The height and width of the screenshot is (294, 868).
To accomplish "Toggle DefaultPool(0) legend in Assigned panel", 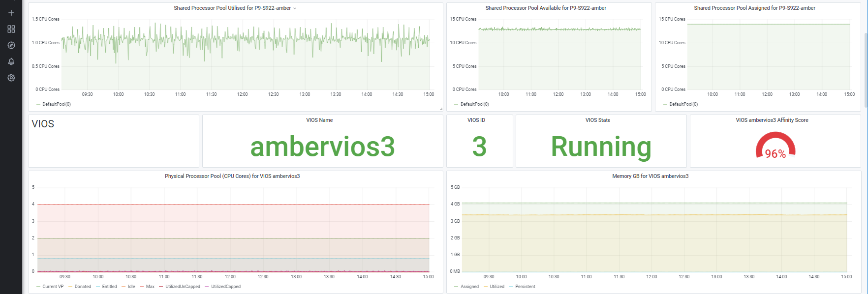I will coord(683,104).
